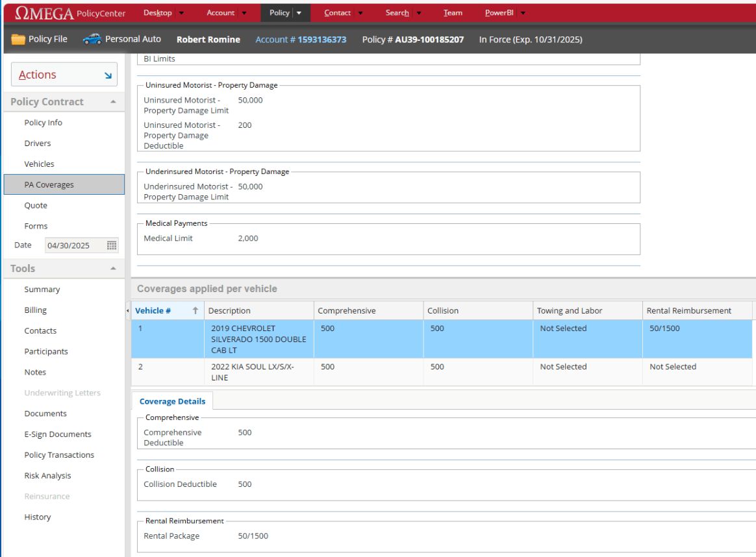The width and height of the screenshot is (756, 557).
Task: Click the Policy File folder icon
Action: [x=18, y=39]
